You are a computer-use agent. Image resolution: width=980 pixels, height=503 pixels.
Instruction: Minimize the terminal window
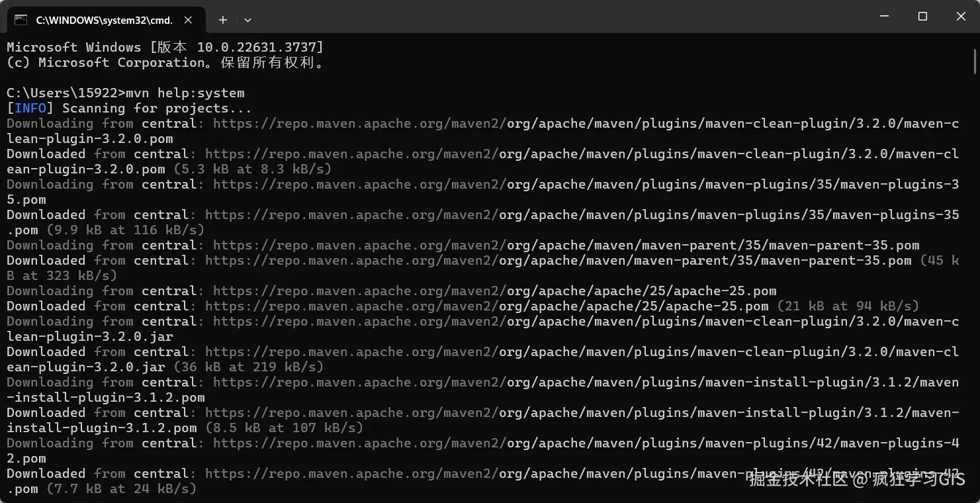coord(884,17)
